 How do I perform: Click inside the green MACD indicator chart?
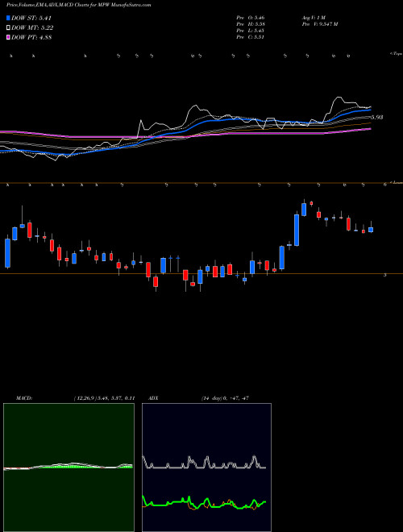tap(69, 467)
